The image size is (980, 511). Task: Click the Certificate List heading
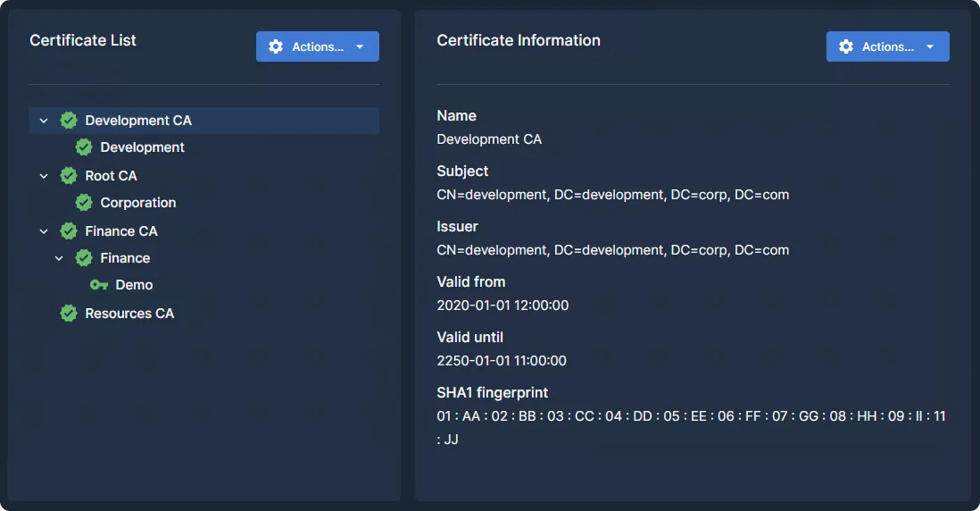tap(82, 40)
